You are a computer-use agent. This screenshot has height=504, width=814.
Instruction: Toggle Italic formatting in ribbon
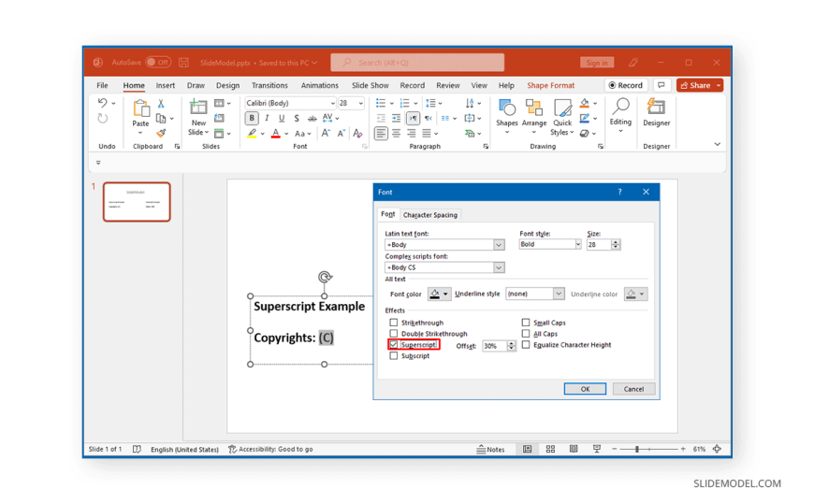tap(267, 119)
